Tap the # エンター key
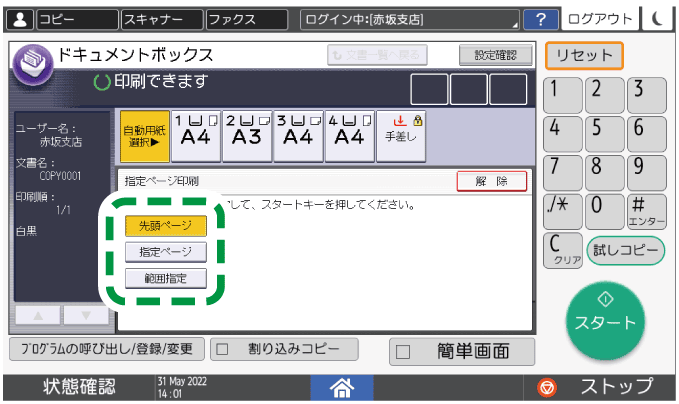Image resolution: width=679 pixels, height=404 pixels. 647,211
